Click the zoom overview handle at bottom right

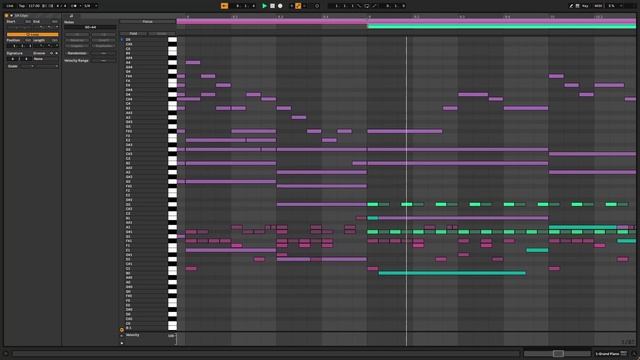coord(558,353)
